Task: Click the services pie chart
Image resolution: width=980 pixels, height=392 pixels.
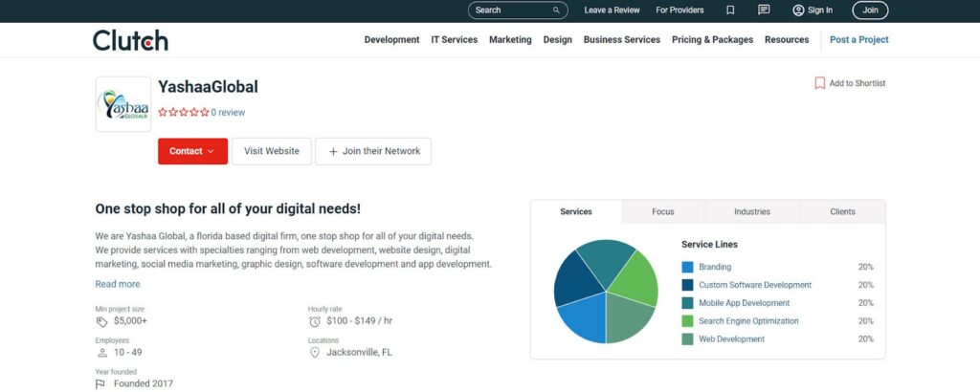Action: (x=606, y=292)
